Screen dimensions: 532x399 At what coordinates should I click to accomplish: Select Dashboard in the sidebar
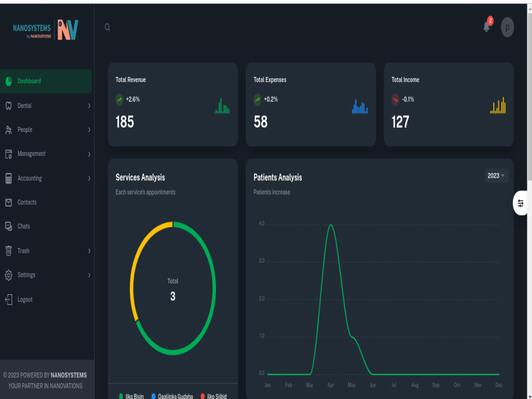pos(46,81)
